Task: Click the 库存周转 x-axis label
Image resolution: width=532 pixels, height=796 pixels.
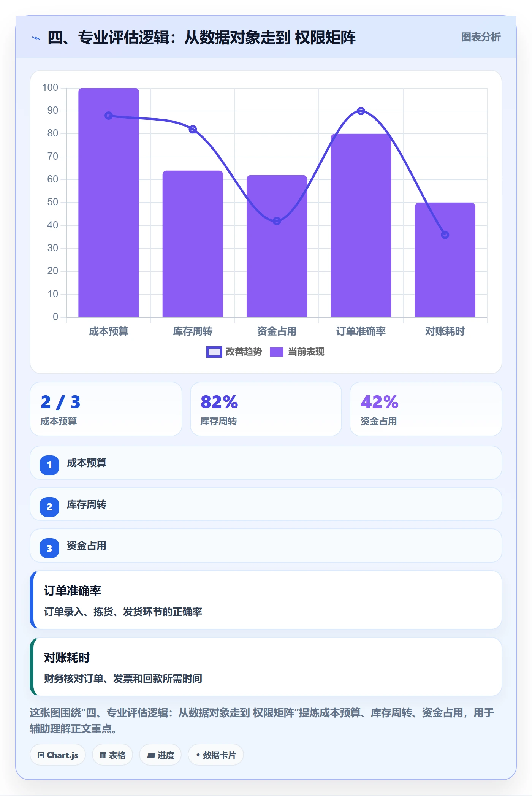Action: tap(193, 331)
